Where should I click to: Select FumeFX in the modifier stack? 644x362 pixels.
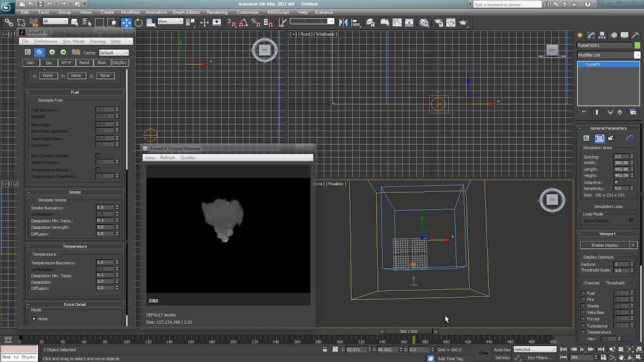pyautogui.click(x=608, y=64)
